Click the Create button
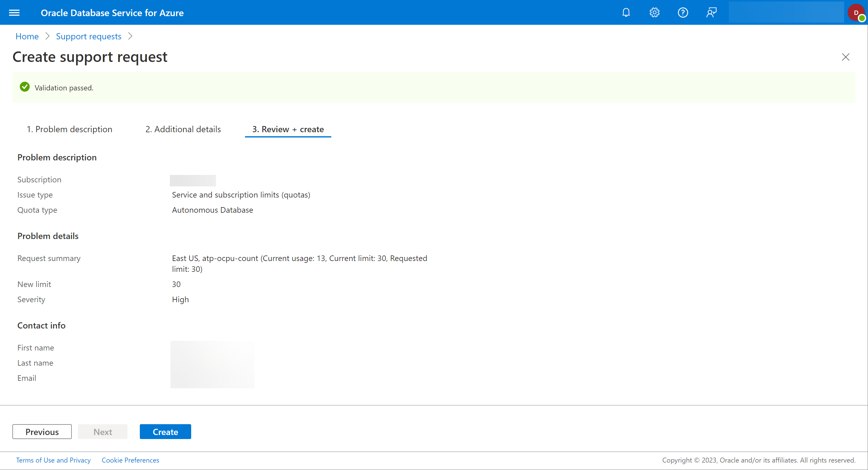Image resolution: width=868 pixels, height=470 pixels. (x=165, y=432)
